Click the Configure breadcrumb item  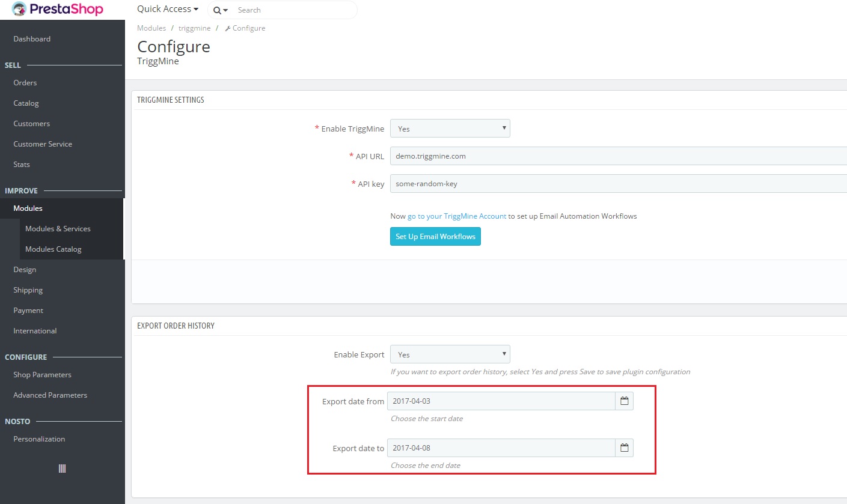click(245, 28)
